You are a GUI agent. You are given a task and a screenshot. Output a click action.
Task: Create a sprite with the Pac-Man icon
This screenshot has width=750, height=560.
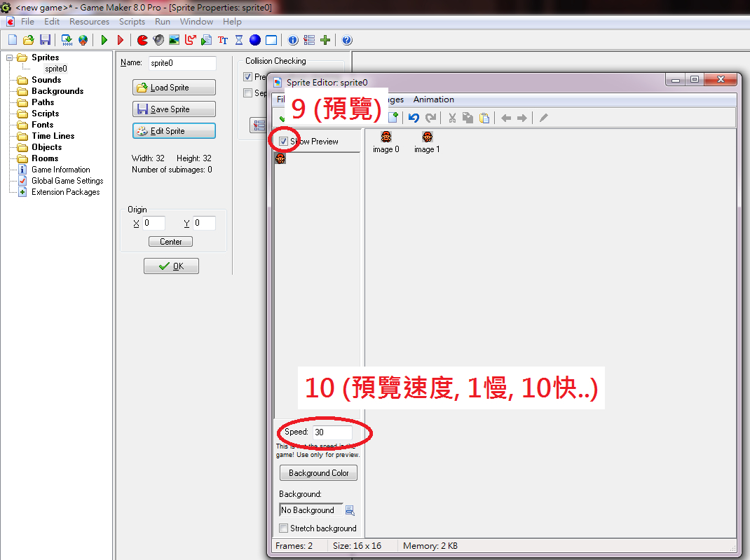point(142,40)
